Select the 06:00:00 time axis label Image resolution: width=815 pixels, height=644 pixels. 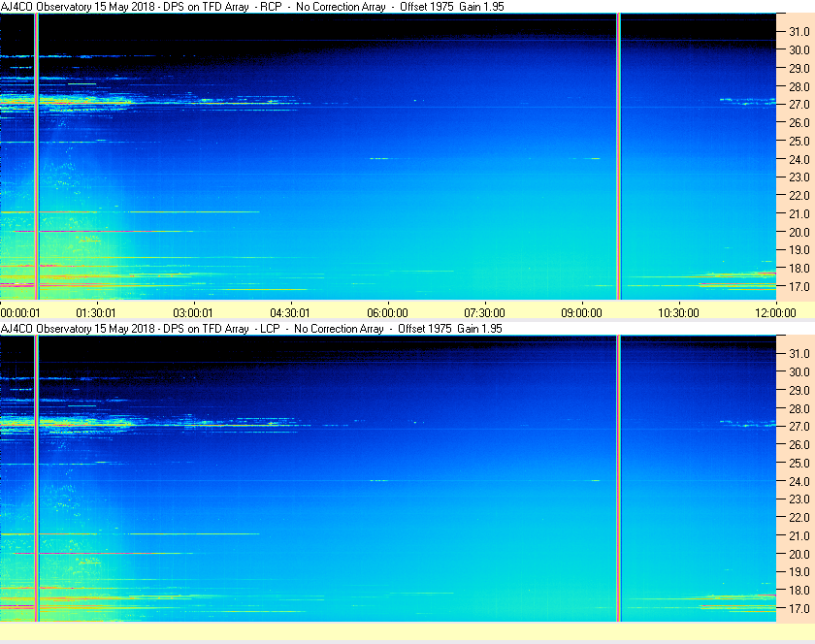(387, 313)
